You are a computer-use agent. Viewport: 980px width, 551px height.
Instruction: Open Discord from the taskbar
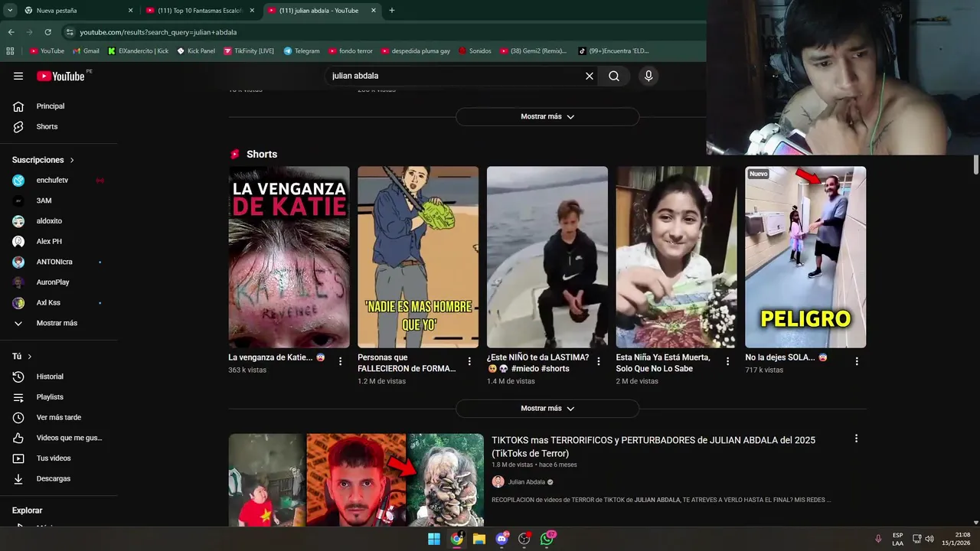[x=501, y=539]
